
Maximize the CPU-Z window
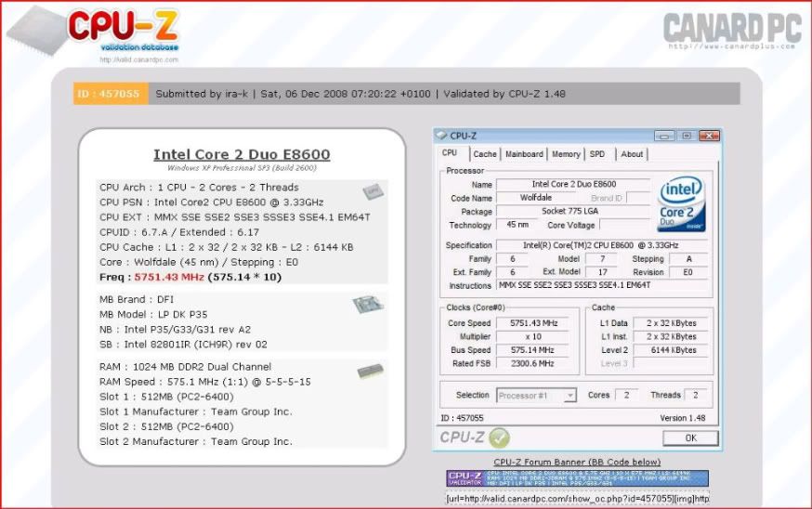[687, 136]
